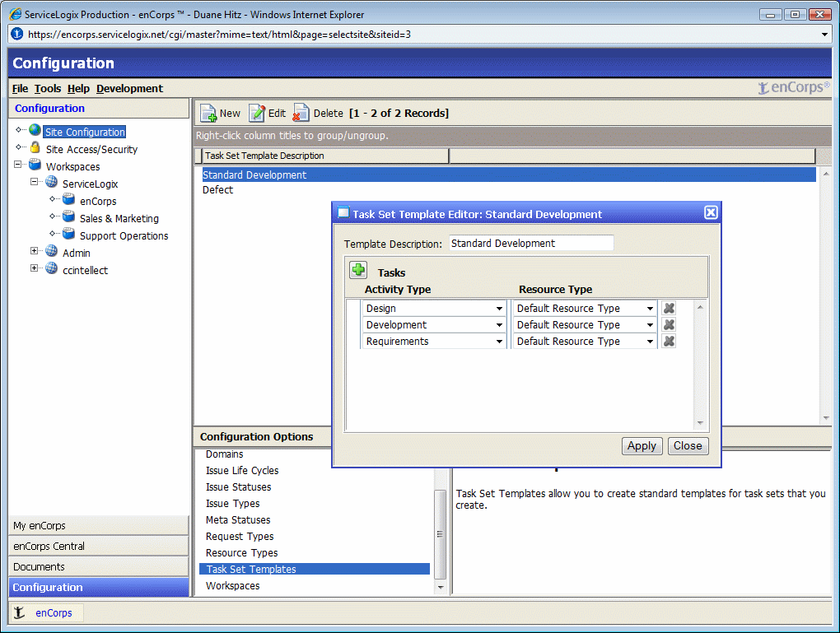Select Domains configuration option
The width and height of the screenshot is (840, 633).
[x=225, y=454]
